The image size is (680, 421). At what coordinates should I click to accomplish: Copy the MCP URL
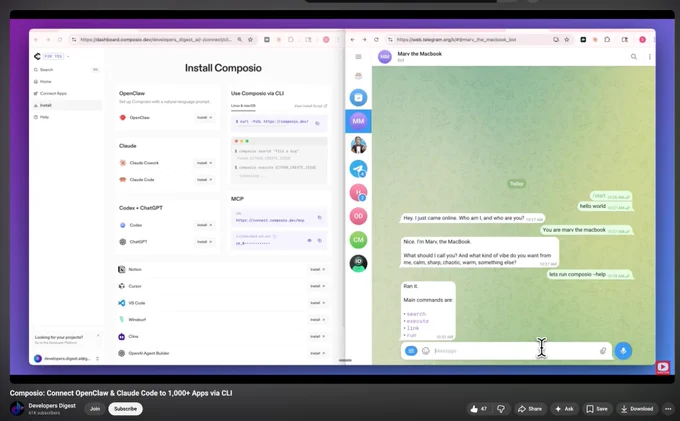point(320,218)
